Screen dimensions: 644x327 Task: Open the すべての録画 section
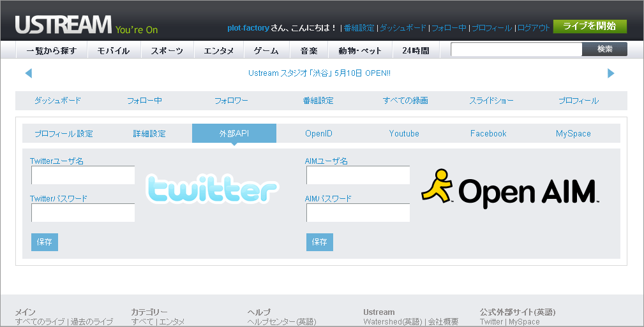click(405, 101)
